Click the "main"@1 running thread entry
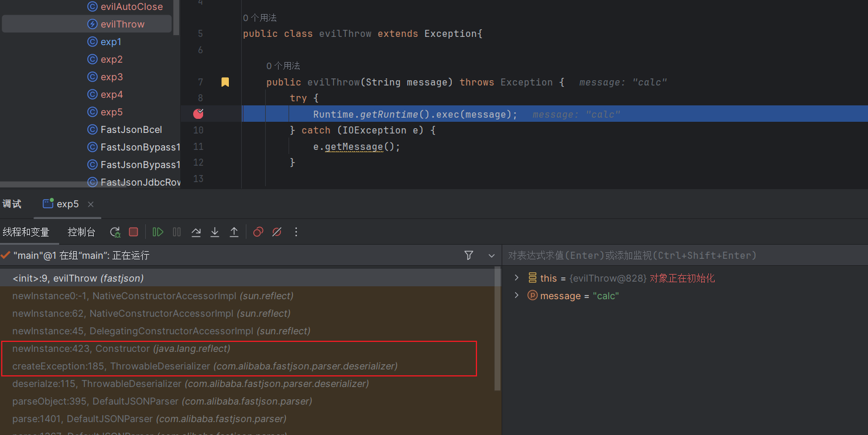 pos(81,255)
